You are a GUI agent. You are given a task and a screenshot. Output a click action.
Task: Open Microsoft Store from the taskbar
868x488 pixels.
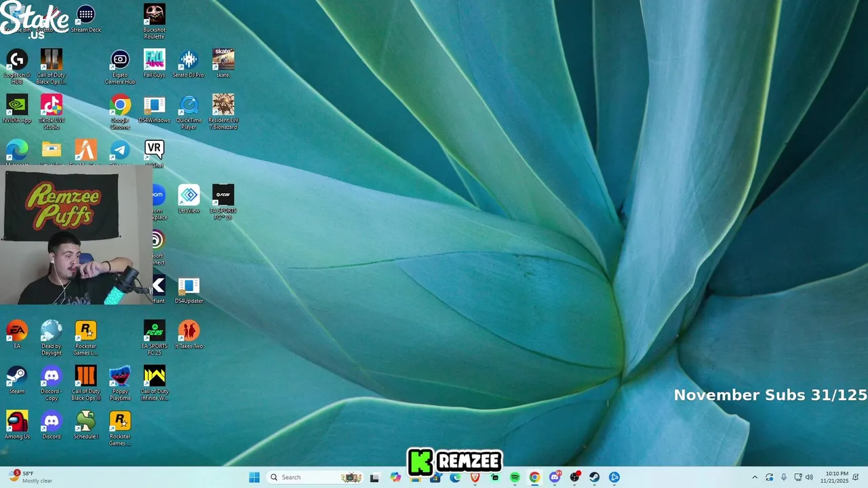coord(435,477)
